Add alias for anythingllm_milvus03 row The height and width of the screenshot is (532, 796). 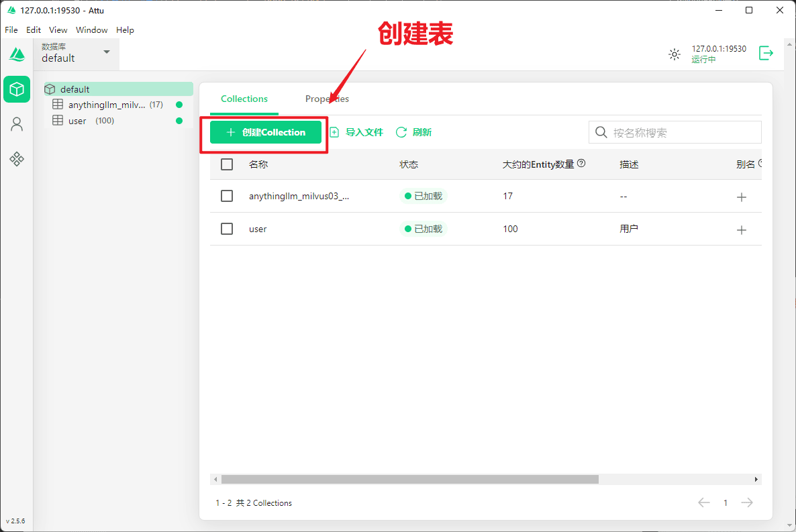(742, 197)
